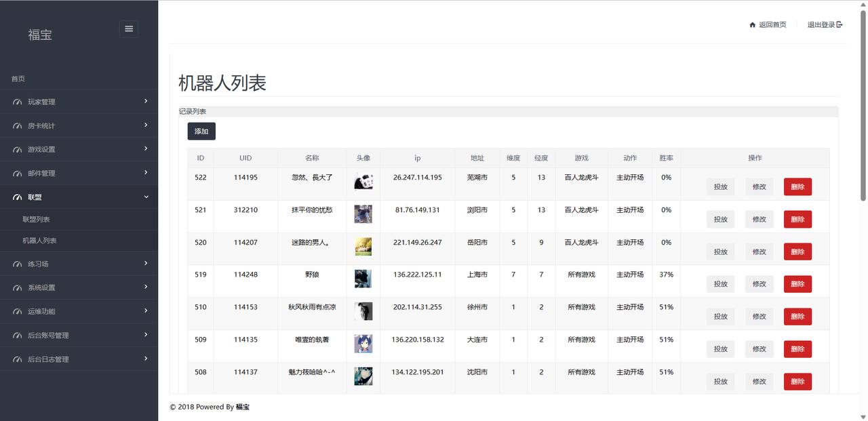Open the avatar of robot 野狼
Image resolution: width=868 pixels, height=421 pixels.
363,279
